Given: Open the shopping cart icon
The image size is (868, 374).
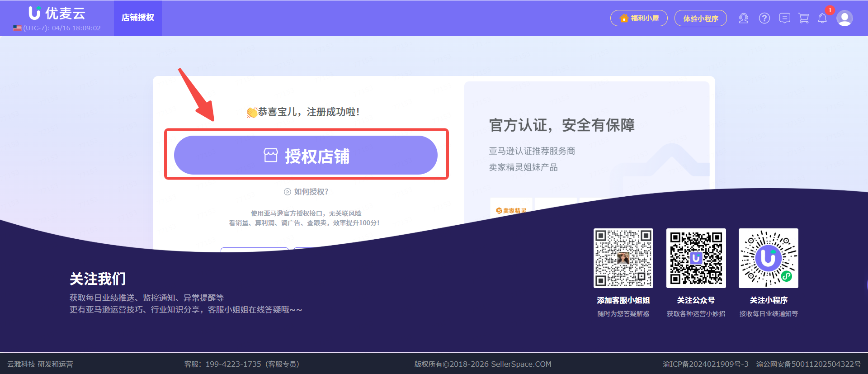Looking at the screenshot, I should click(803, 18).
